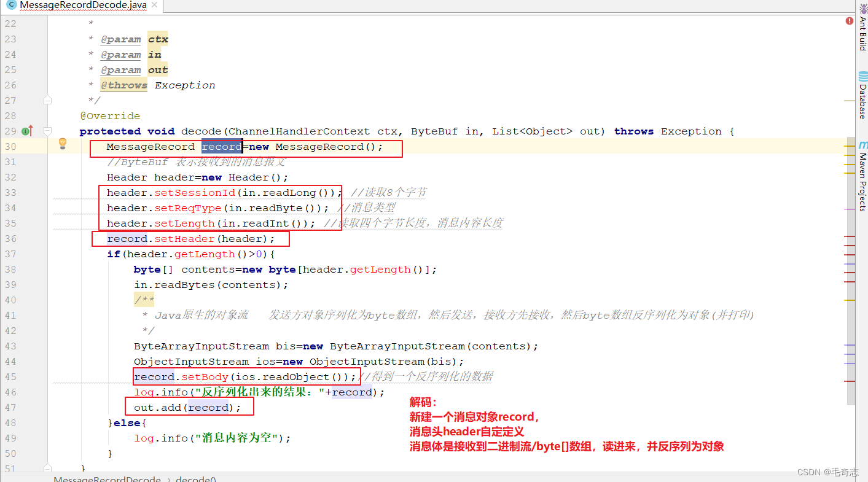868x482 pixels.
Task: Click 'out.add(record);' on line 47
Action: (x=188, y=408)
